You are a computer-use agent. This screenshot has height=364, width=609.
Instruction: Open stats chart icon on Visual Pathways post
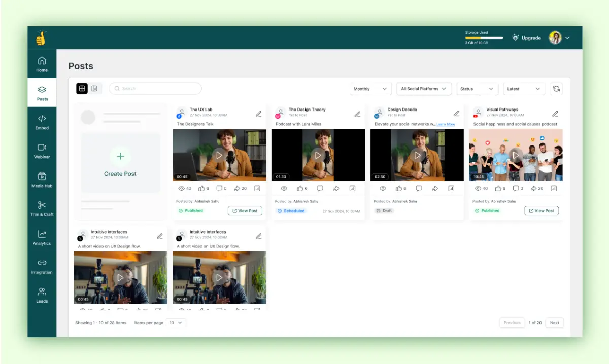pyautogui.click(x=554, y=188)
